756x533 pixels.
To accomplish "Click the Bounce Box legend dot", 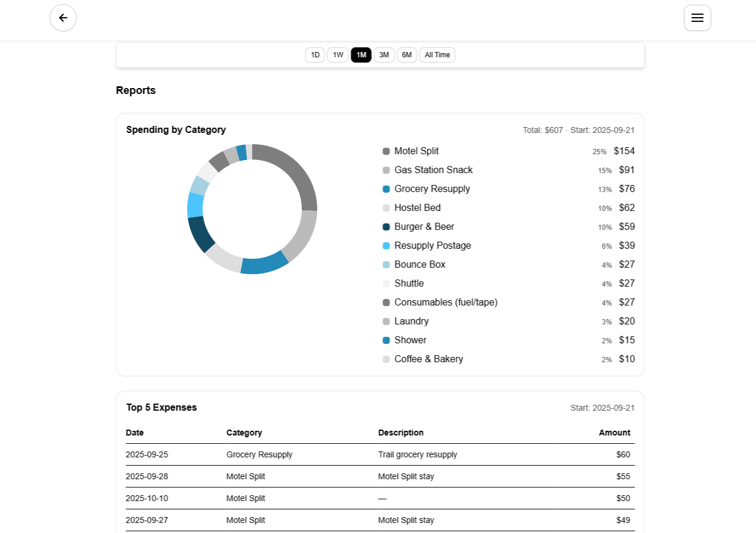I will click(386, 265).
